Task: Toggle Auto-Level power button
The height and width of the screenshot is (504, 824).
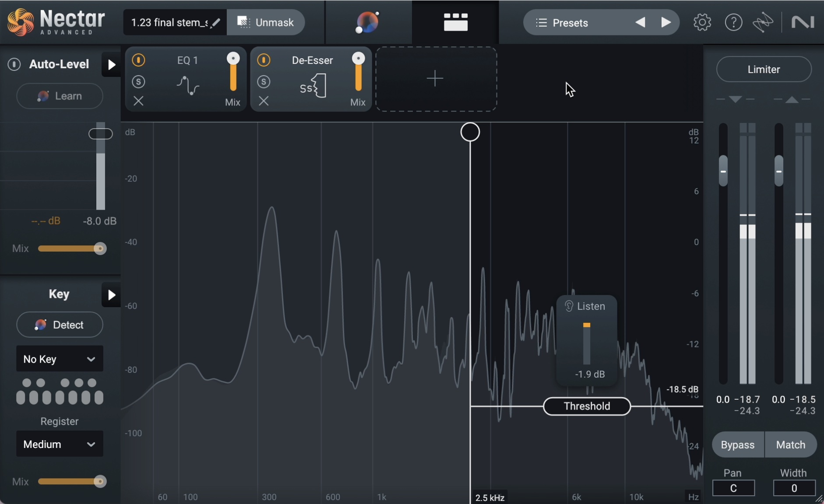Action: click(x=14, y=64)
